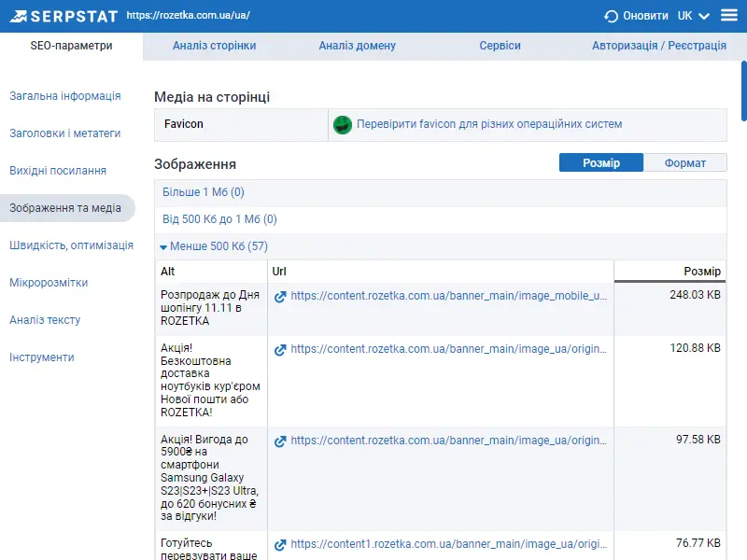
Task: Go to Інструменти section
Action: [x=42, y=357]
